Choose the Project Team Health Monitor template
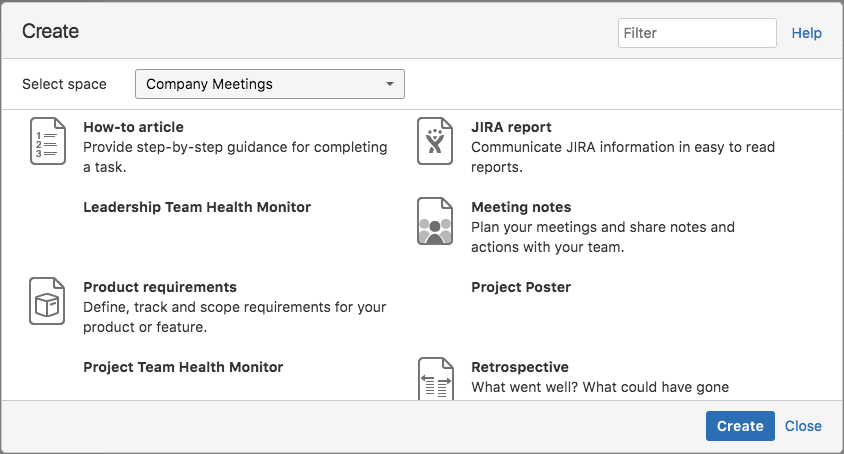Viewport: 844px width, 454px height. tap(183, 367)
